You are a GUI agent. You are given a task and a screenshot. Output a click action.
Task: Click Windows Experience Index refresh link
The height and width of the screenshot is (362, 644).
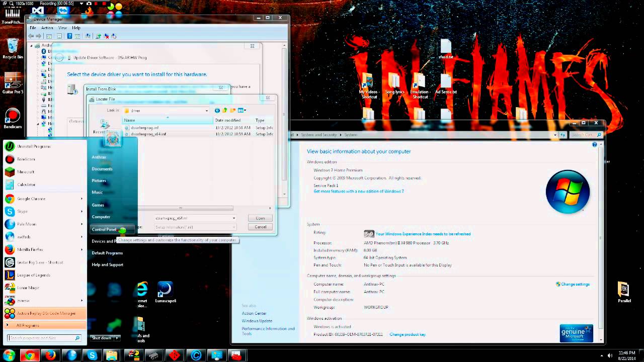(423, 234)
